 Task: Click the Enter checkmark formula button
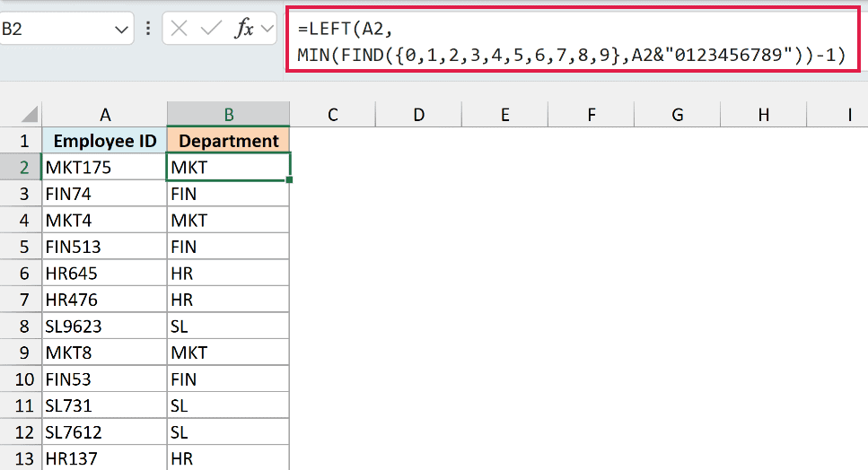tap(211, 28)
